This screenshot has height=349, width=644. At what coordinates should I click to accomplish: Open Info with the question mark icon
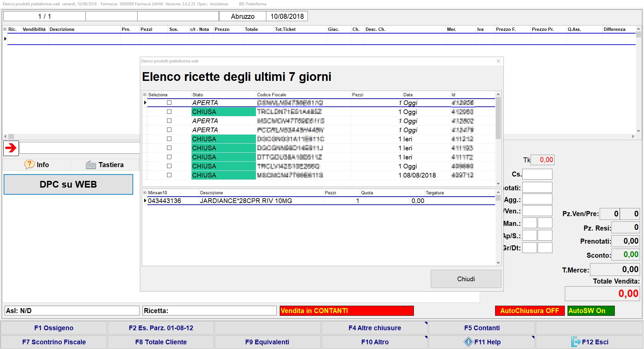[29, 164]
